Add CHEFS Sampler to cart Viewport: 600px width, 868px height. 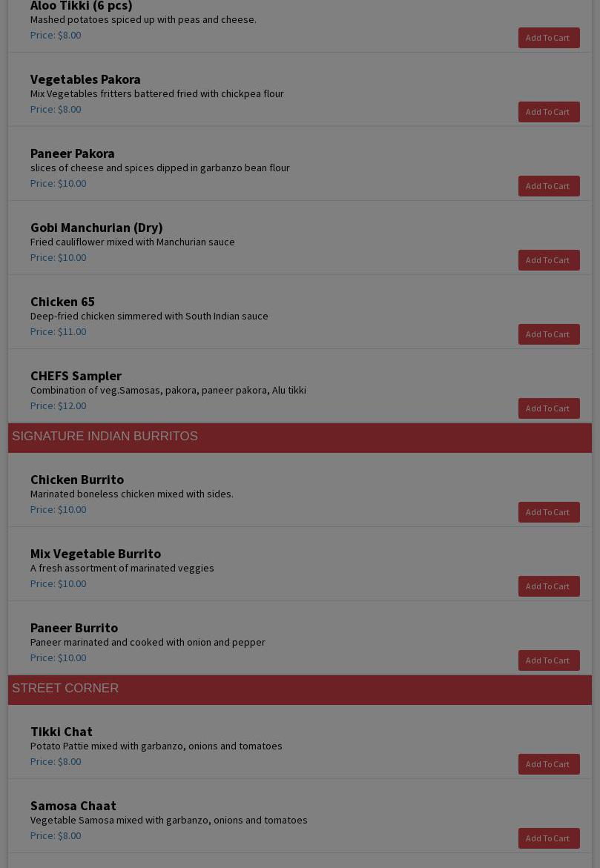click(549, 408)
